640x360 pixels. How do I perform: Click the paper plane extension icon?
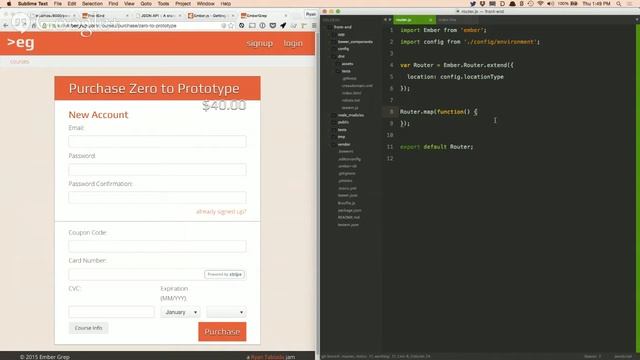click(x=283, y=26)
